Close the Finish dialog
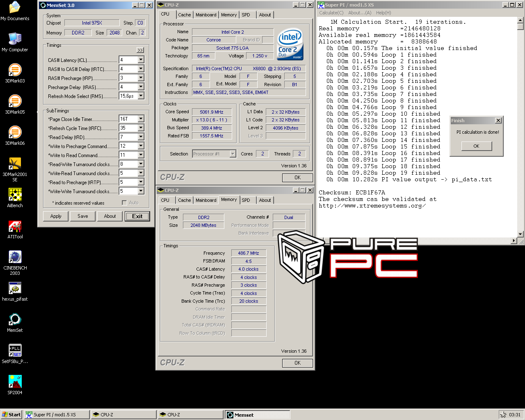525x420 pixels. click(498, 121)
